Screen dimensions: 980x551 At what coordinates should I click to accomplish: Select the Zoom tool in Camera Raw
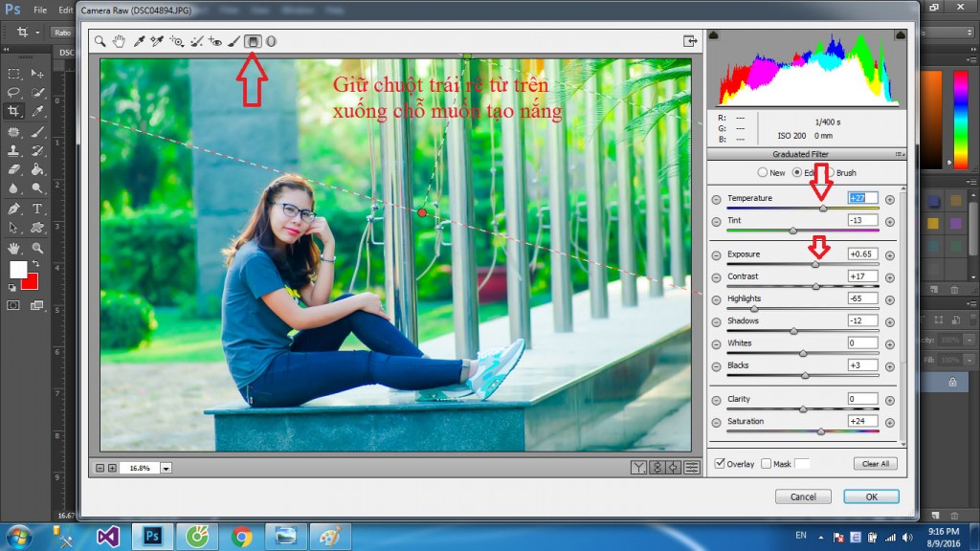click(100, 41)
